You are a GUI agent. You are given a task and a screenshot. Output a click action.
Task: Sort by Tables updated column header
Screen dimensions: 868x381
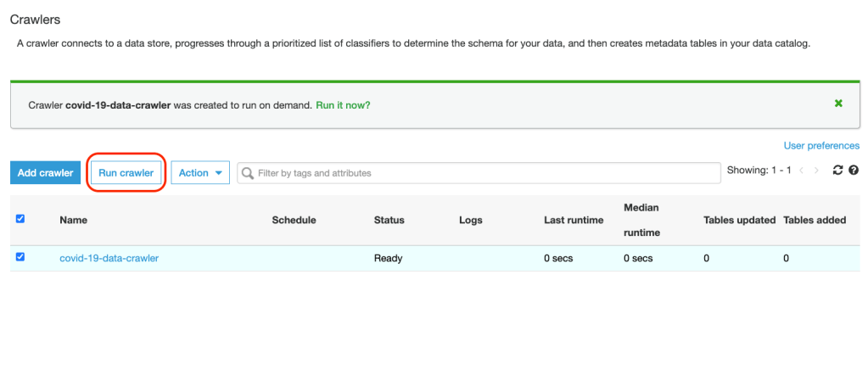(x=739, y=221)
